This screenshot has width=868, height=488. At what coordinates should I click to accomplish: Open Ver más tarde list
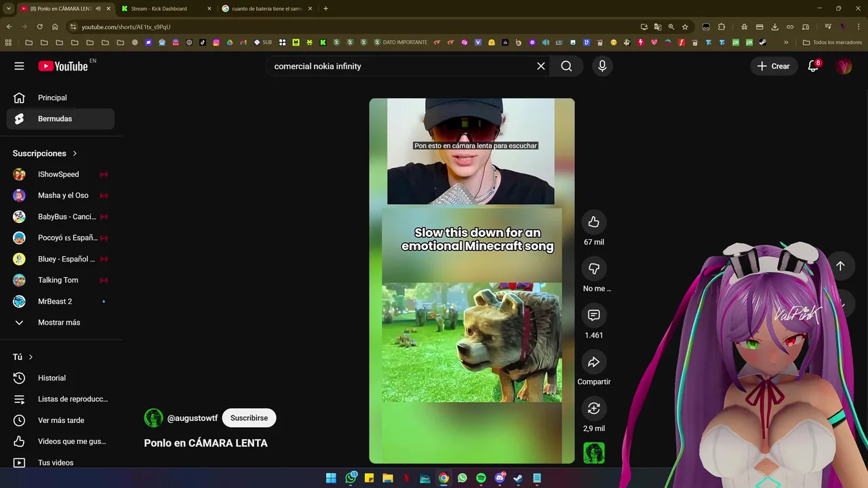(61, 420)
